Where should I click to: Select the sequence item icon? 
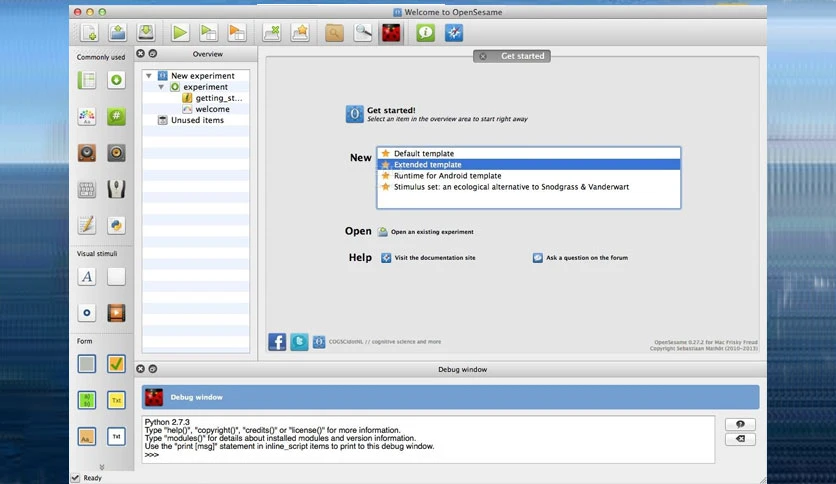(x=116, y=80)
